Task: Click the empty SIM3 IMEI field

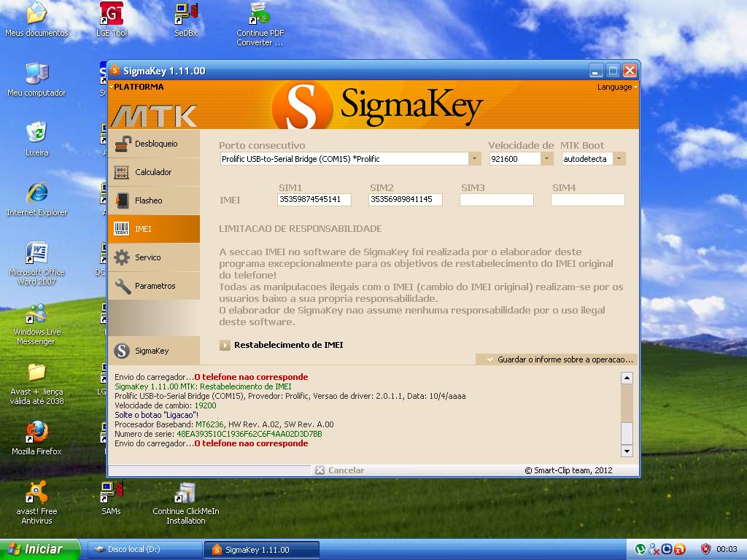Action: coord(496,200)
